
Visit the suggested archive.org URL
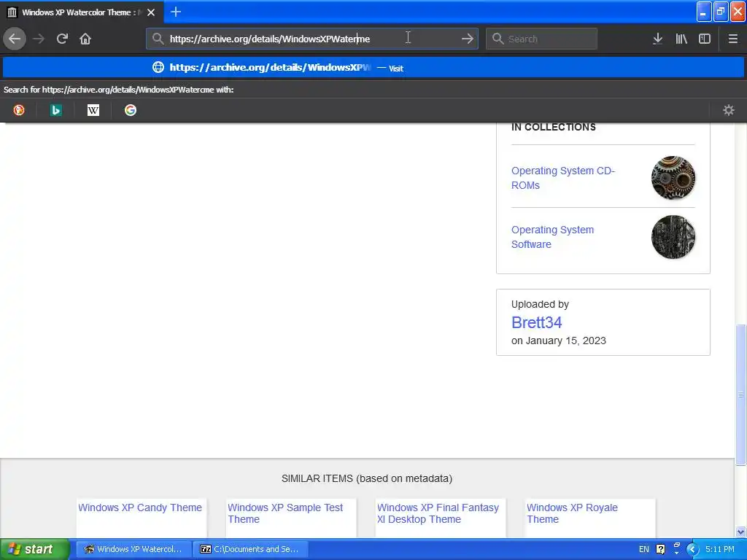coord(373,68)
